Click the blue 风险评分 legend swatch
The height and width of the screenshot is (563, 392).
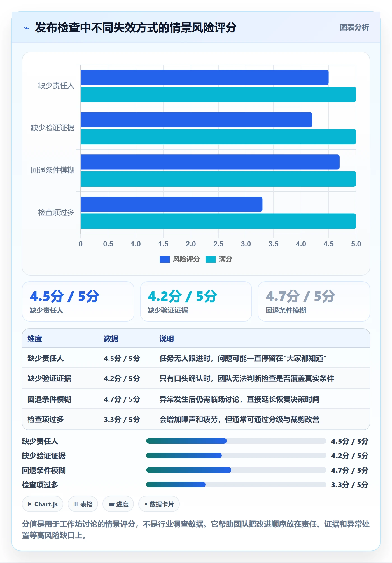(x=165, y=259)
